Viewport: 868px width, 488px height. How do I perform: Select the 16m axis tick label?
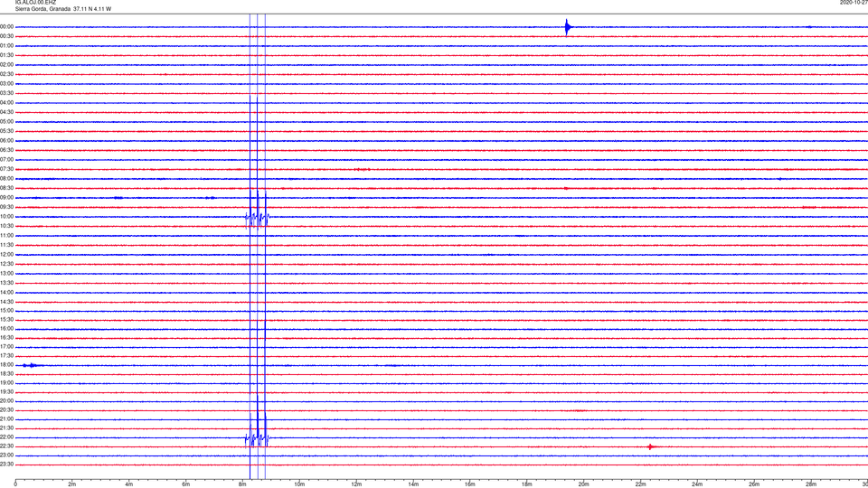pyautogui.click(x=470, y=484)
